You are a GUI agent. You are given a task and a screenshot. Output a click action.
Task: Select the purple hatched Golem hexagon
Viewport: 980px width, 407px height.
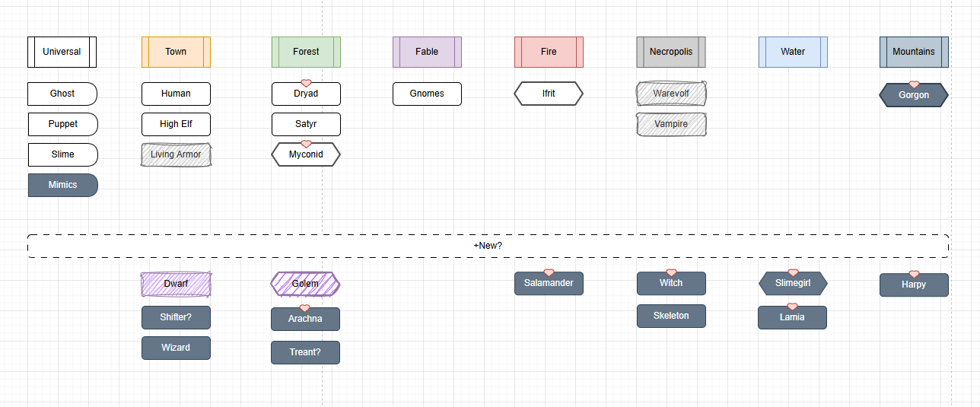(305, 284)
